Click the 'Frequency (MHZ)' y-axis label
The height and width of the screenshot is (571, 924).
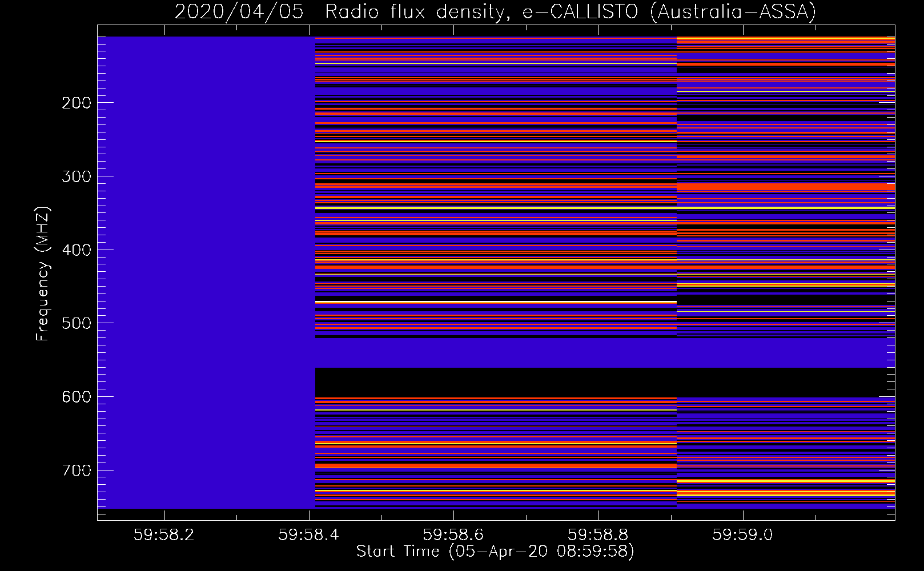click(x=43, y=274)
